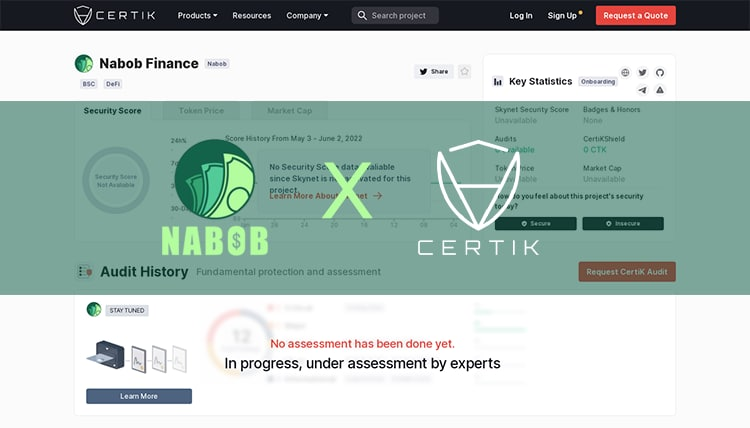Screen dimensions: 750x428
Task: Click Request CertiK Audit button
Action: (x=627, y=272)
